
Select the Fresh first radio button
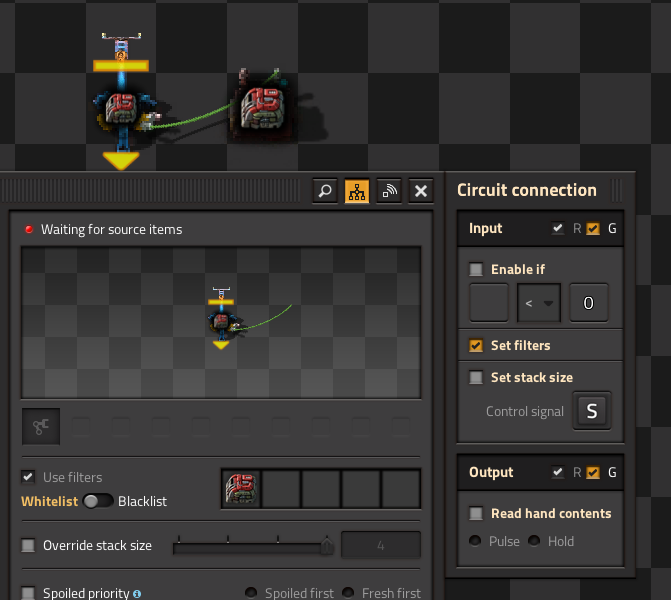coord(348,593)
